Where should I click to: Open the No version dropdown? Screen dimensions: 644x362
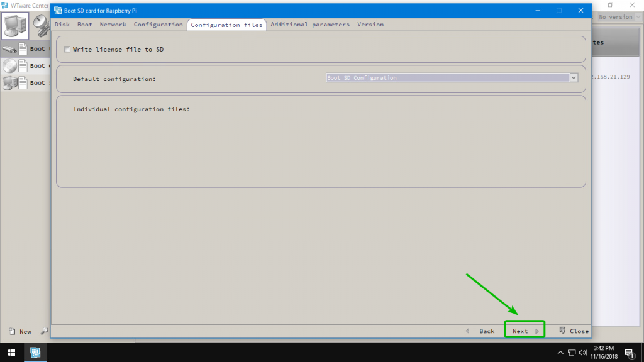click(619, 17)
